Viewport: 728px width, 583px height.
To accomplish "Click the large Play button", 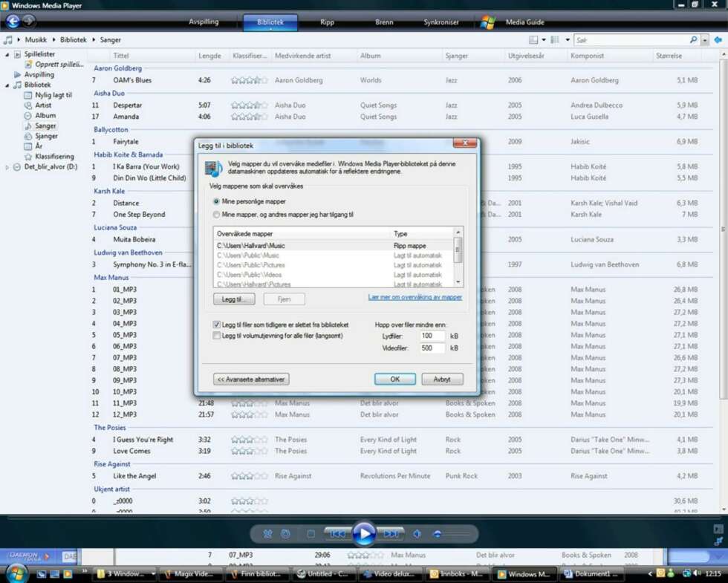I will pyautogui.click(x=364, y=534).
